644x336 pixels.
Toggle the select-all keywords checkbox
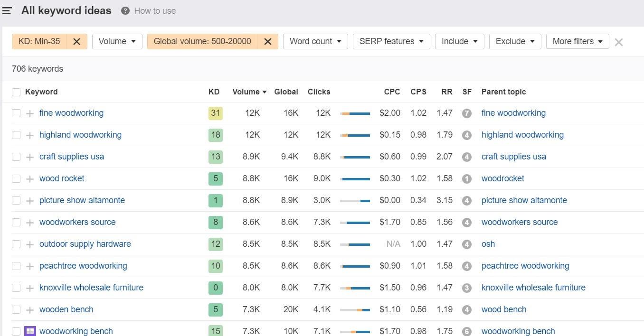16,92
